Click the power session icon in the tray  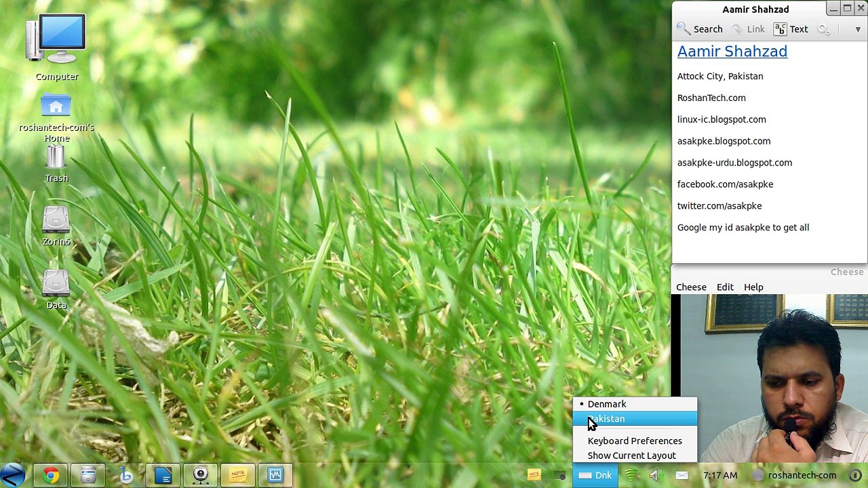pyautogui.click(x=855, y=475)
